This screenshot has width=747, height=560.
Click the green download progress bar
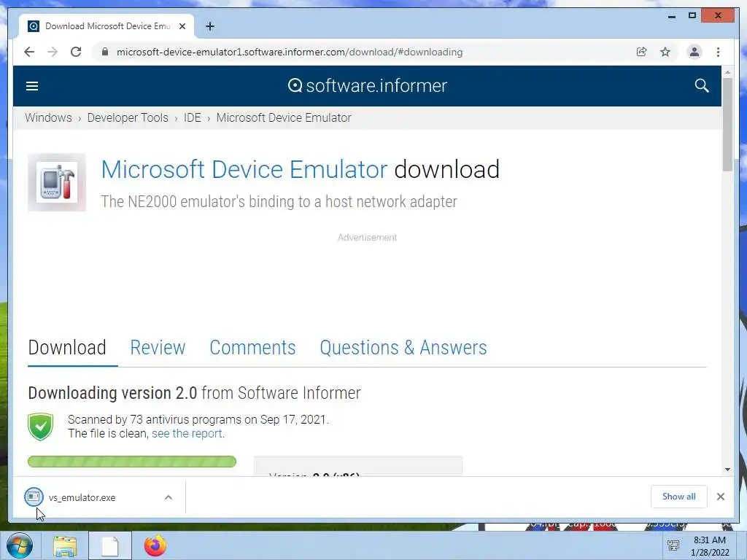point(132,462)
